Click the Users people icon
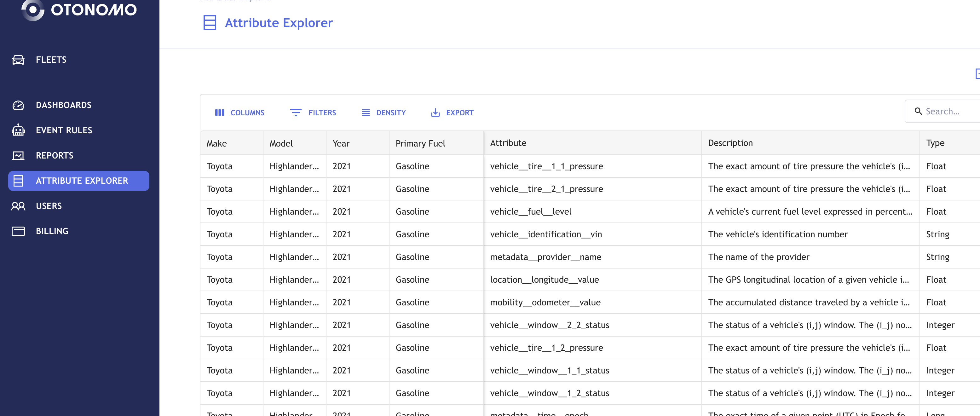Screen dimensions: 980x416 (x=18, y=206)
